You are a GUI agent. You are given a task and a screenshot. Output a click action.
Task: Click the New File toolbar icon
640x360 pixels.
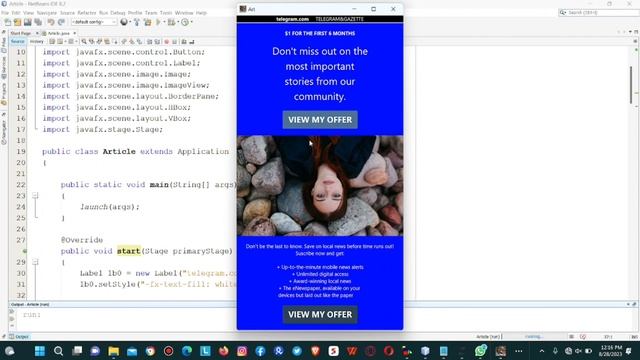point(8,22)
